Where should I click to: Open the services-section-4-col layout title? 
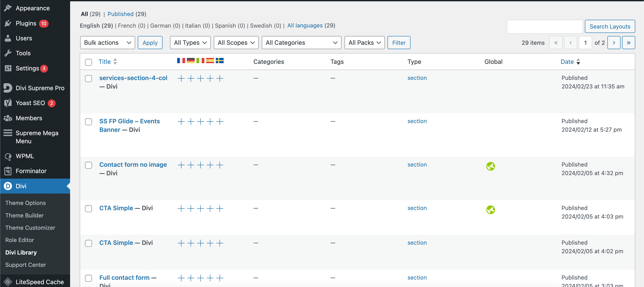pos(133,78)
